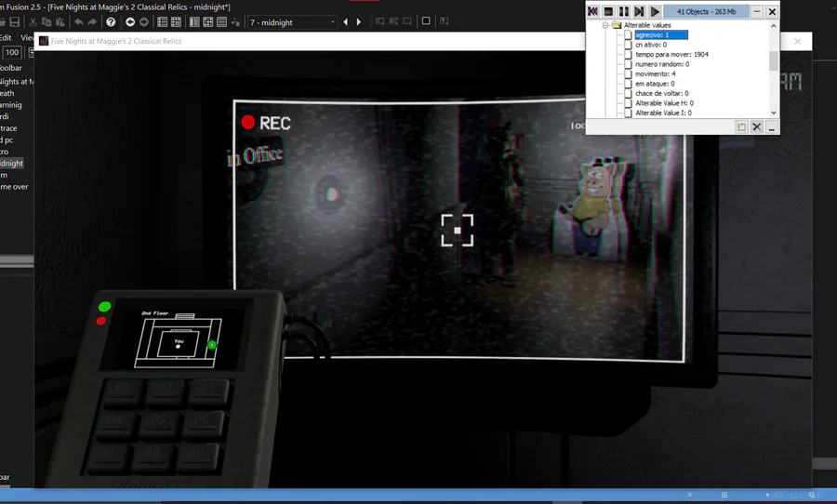Open the Event list editor grid icon
Screen dimensions: 837x504
208,22
